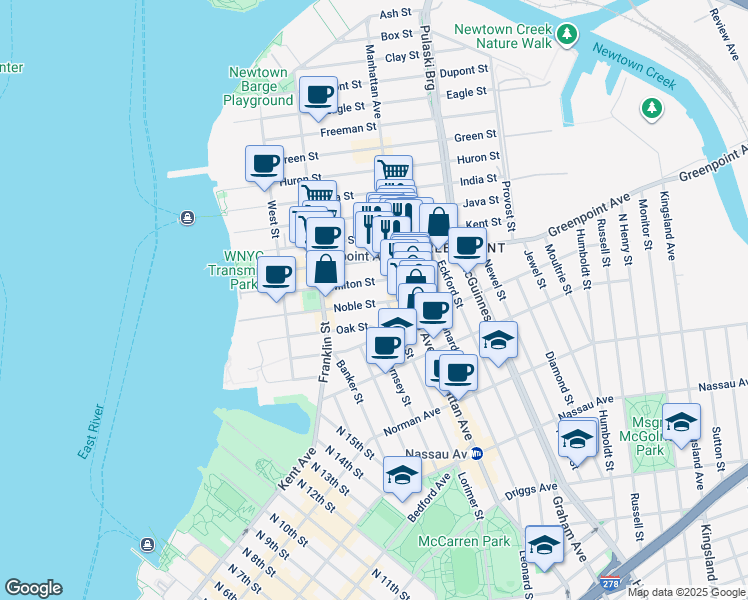Screen dimensions: 748x600
Task: Select the school marker by Msgr McGolrick Park
Action: point(681,422)
